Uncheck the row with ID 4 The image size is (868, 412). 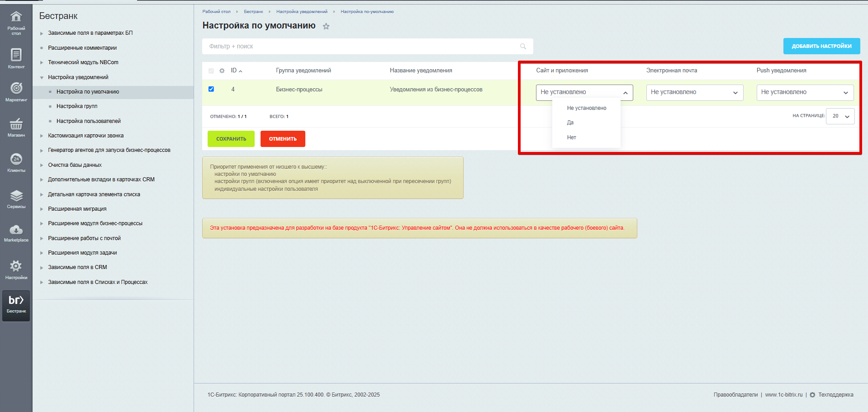pos(211,89)
